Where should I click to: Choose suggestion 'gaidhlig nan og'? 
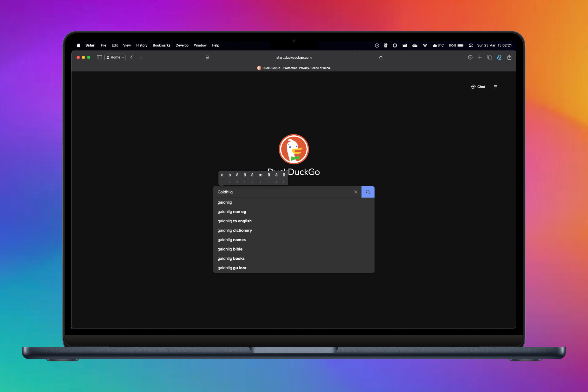click(294, 212)
